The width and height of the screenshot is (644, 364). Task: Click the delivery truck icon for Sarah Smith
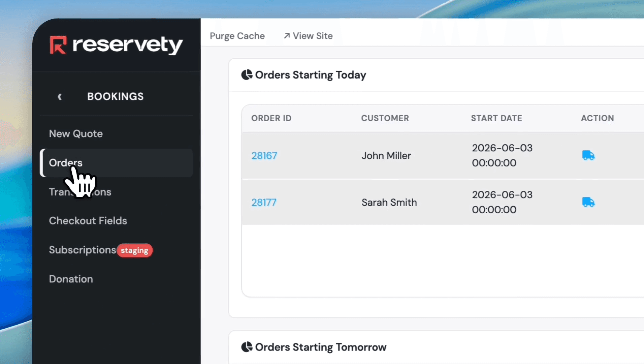[588, 202]
